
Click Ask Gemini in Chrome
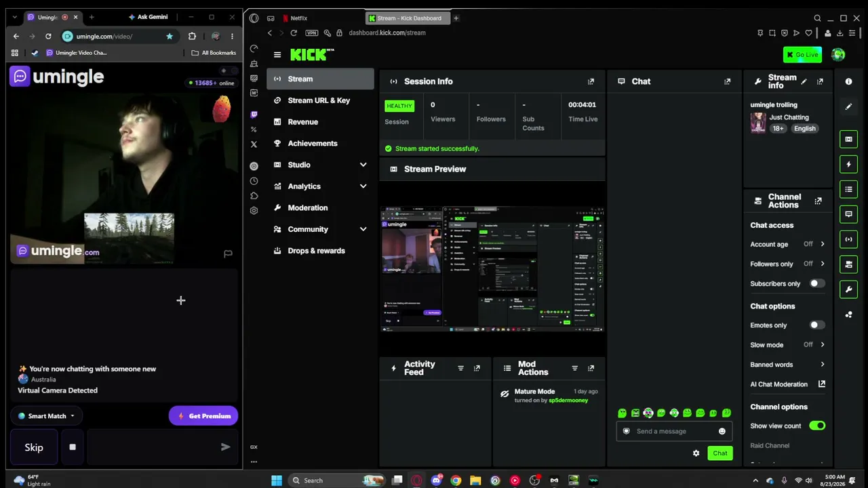tap(148, 17)
